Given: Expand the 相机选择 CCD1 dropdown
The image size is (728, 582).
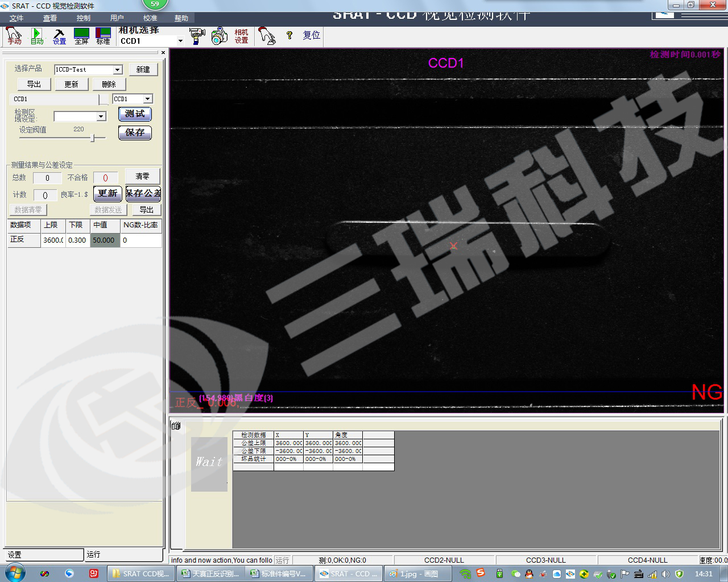Looking at the screenshot, I should click(180, 41).
